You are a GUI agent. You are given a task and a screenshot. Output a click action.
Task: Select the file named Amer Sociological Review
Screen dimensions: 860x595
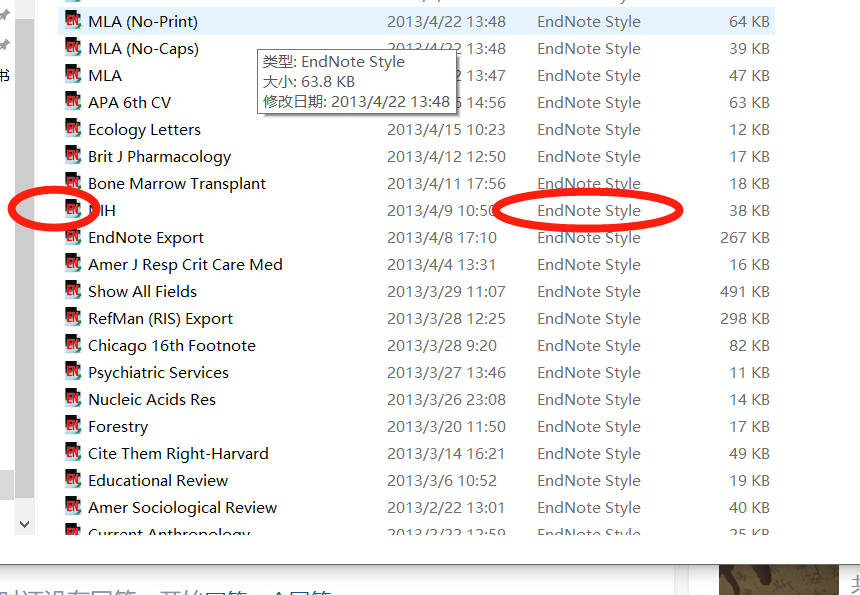coord(183,507)
